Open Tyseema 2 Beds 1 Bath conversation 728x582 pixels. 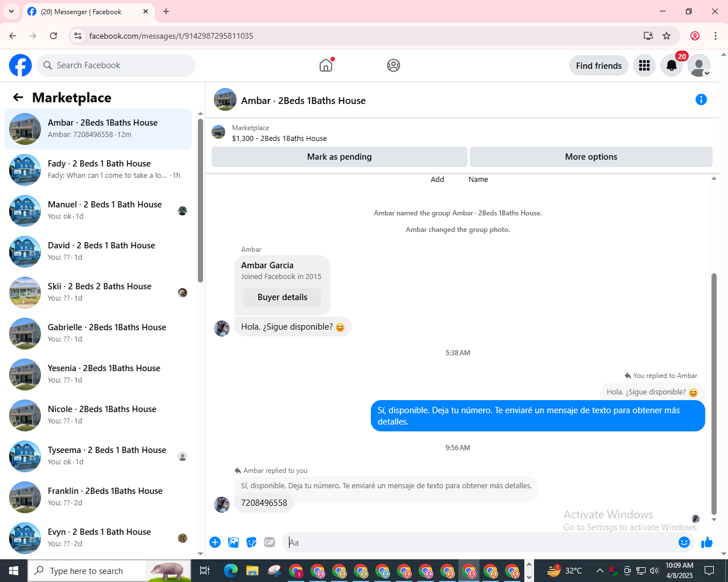pos(98,456)
